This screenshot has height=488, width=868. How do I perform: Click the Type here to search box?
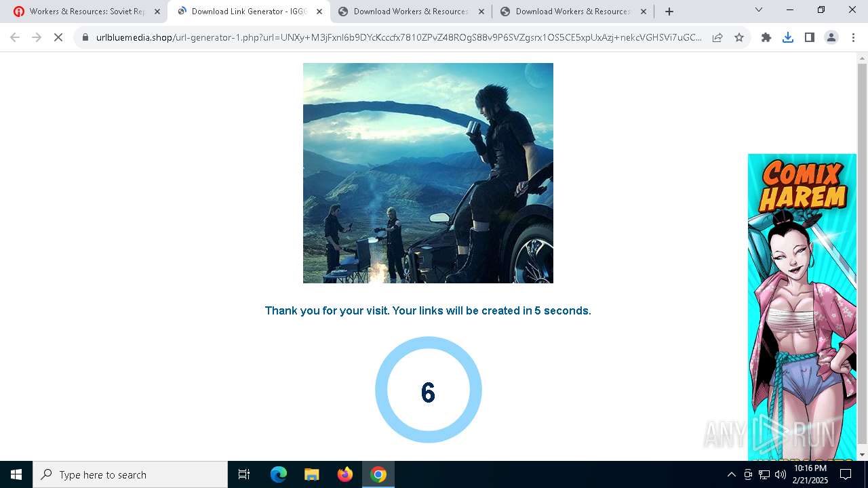point(130,474)
